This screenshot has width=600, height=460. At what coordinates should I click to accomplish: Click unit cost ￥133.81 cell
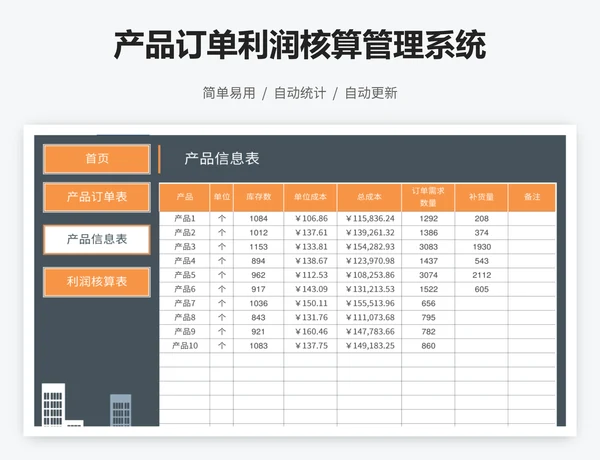tap(310, 247)
